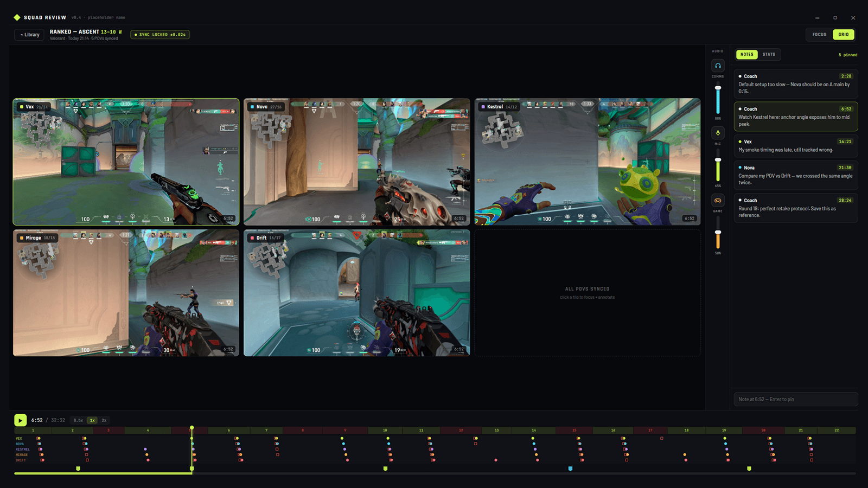Jump to timestamp 14:21 on Vex's note
This screenshot has width=868, height=488.
[x=845, y=142]
